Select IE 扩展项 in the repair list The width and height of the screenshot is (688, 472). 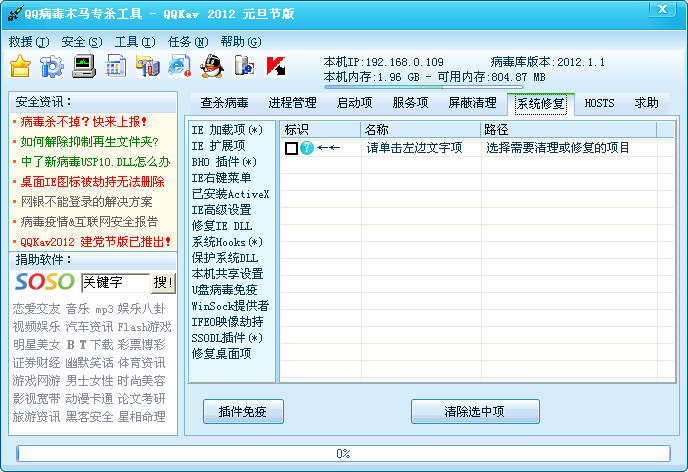(x=219, y=146)
